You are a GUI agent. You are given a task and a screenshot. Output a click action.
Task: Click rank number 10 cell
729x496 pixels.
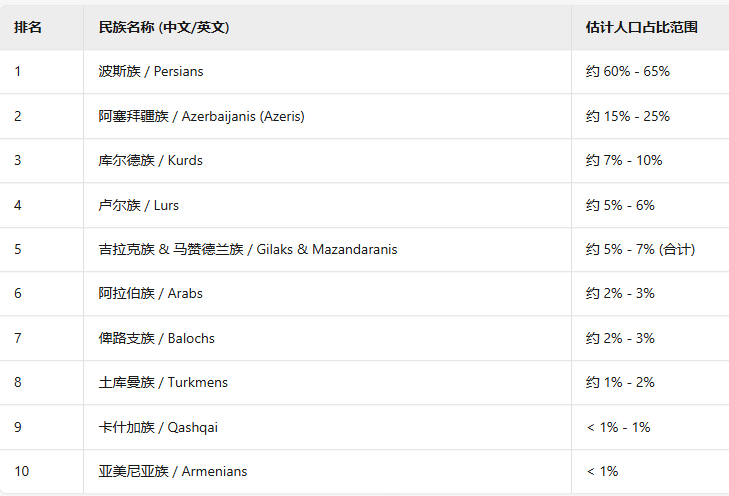coord(21,471)
